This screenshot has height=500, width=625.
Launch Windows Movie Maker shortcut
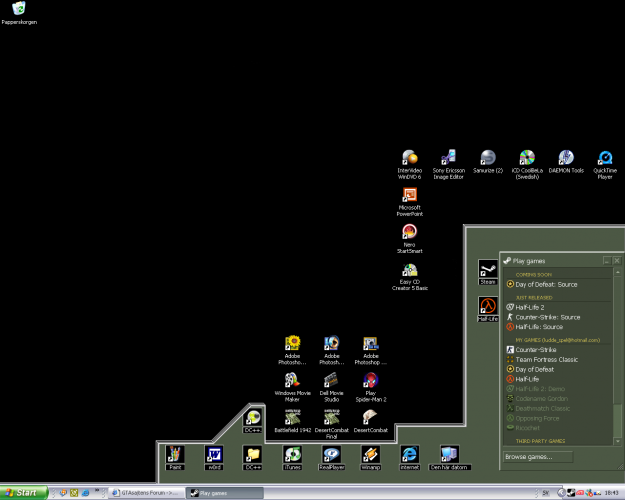coord(292,380)
